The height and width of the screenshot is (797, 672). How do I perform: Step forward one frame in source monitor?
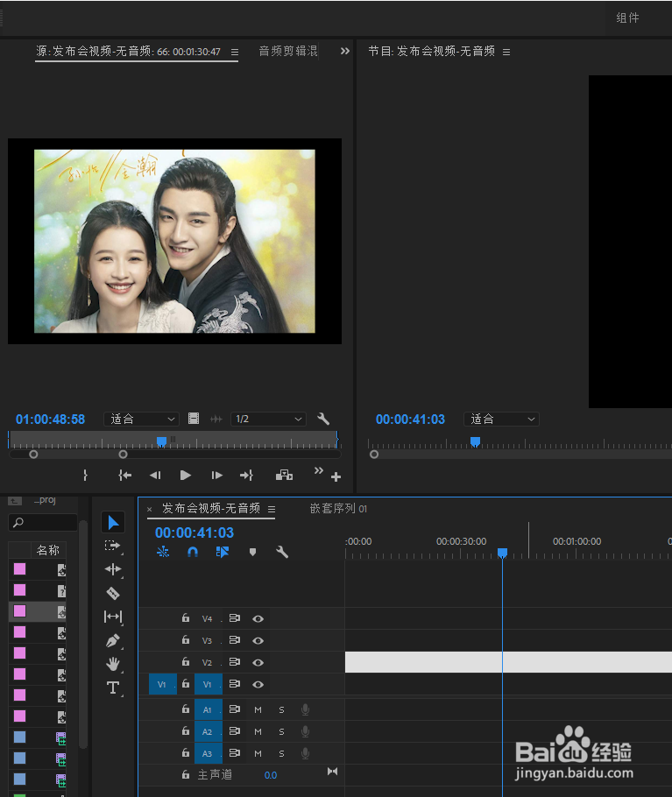(x=217, y=476)
